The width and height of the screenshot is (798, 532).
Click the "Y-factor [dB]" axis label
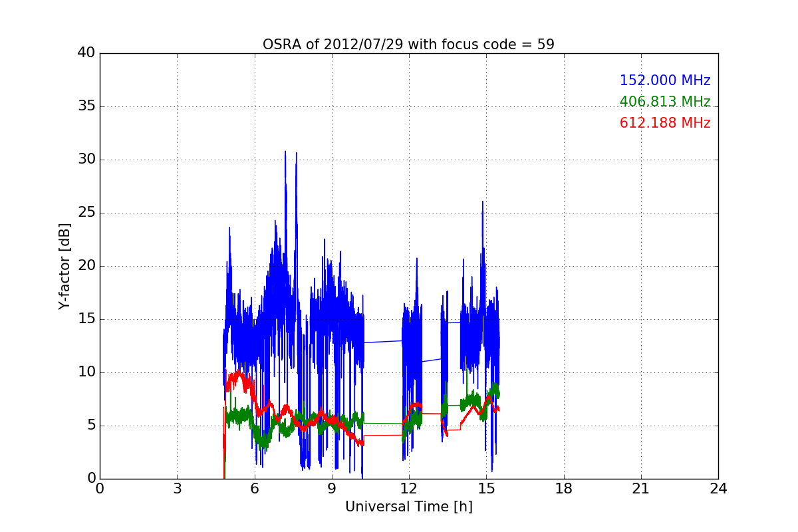65,266
